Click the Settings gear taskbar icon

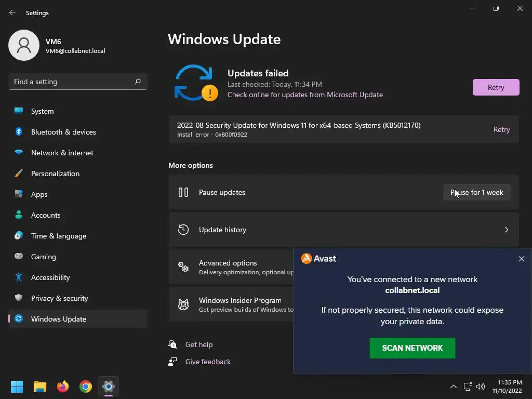pyautogui.click(x=109, y=387)
